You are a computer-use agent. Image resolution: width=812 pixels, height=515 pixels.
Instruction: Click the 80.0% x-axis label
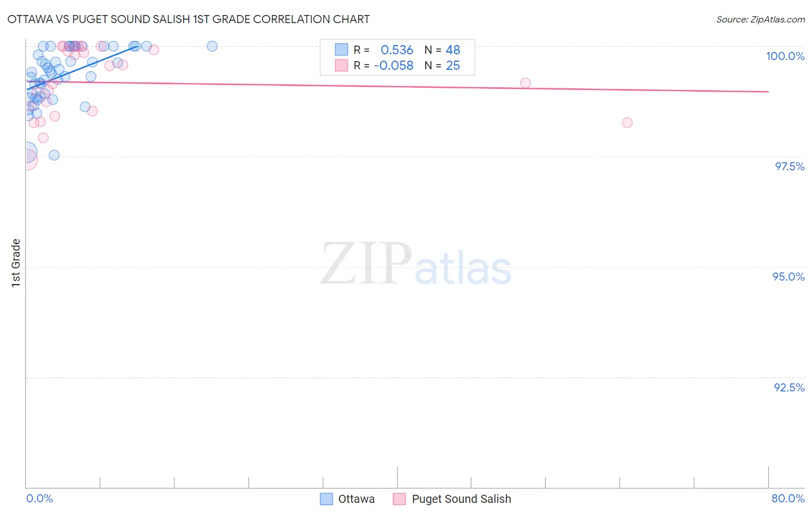click(x=788, y=498)
